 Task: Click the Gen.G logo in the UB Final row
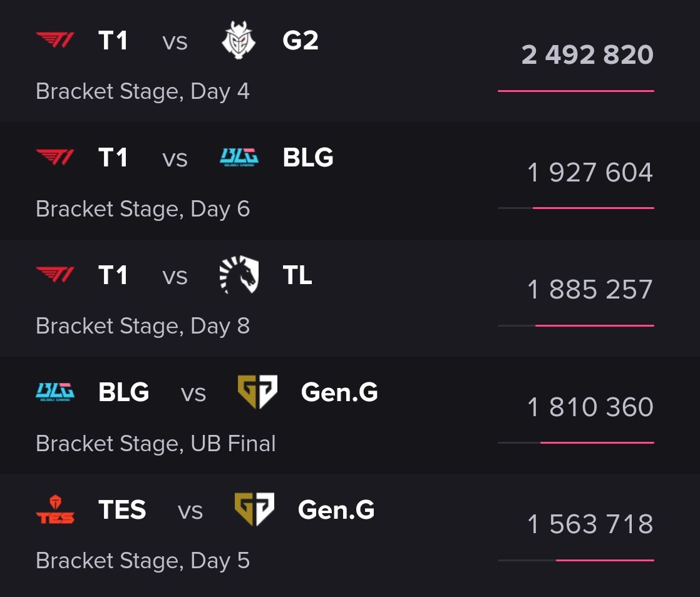pyautogui.click(x=257, y=392)
